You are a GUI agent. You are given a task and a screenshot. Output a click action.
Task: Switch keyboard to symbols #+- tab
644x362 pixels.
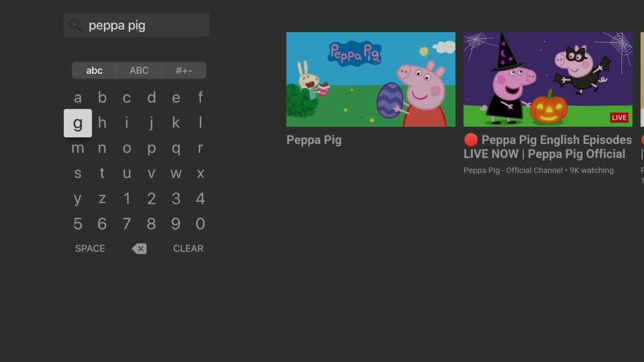click(184, 70)
